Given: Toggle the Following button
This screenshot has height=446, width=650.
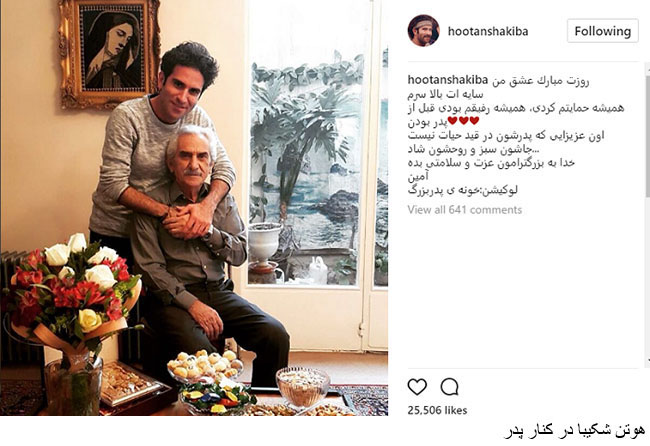Looking at the screenshot, I should point(603,31).
